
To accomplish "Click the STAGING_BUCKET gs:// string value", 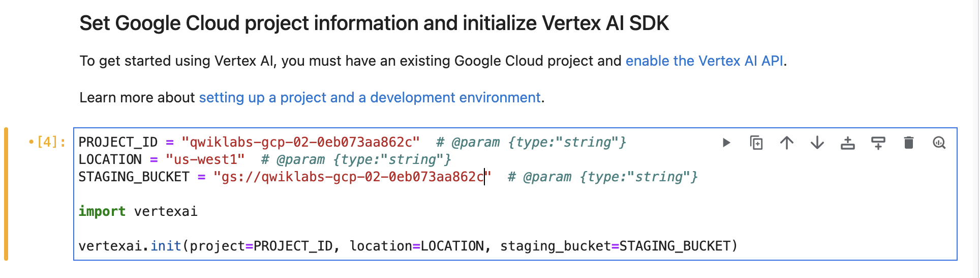I will 352,177.
